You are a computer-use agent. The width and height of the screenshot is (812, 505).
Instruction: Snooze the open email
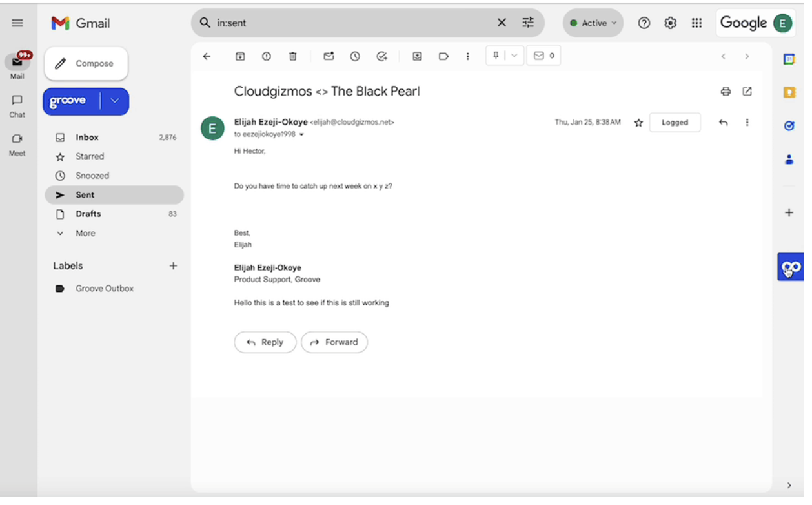pos(355,56)
